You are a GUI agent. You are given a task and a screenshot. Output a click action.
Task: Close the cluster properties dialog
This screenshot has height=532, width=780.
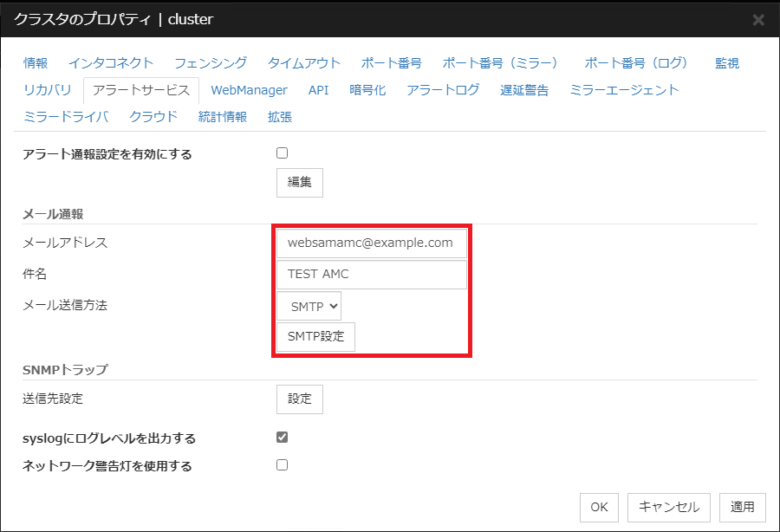[x=757, y=19]
